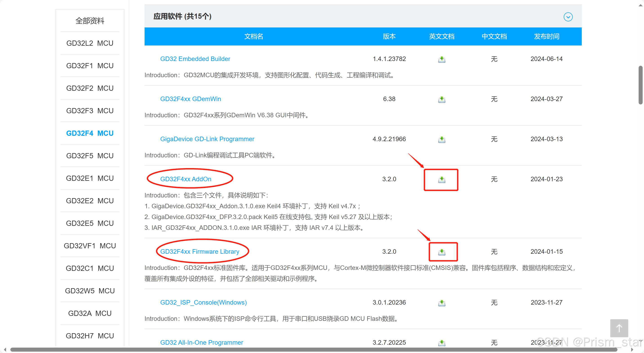The width and height of the screenshot is (644, 353).
Task: Open GD32_ISP_Console(Windows) link
Action: point(203,302)
